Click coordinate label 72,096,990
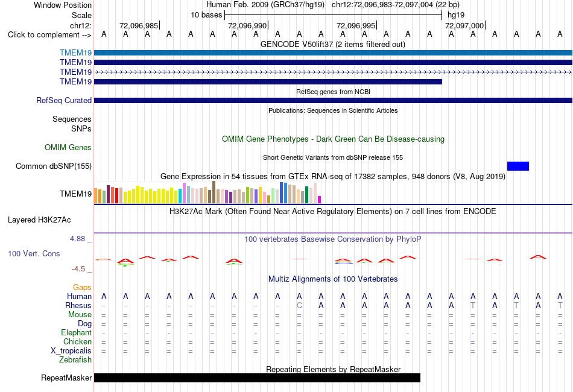The height and width of the screenshot is (392, 573). click(247, 25)
